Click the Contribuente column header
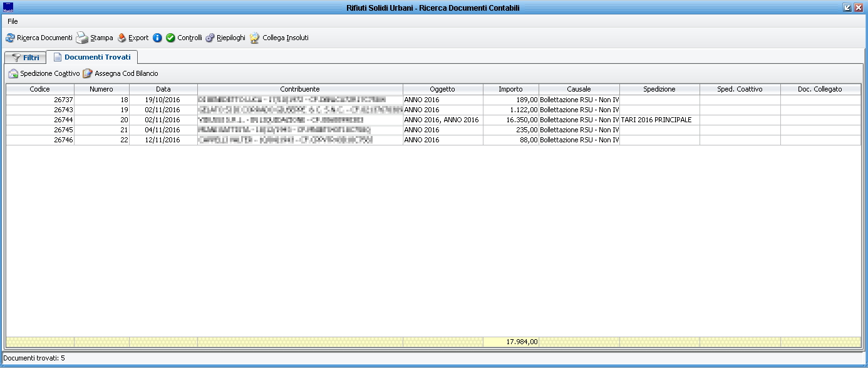Image resolution: width=868 pixels, height=368 pixels. (300, 90)
